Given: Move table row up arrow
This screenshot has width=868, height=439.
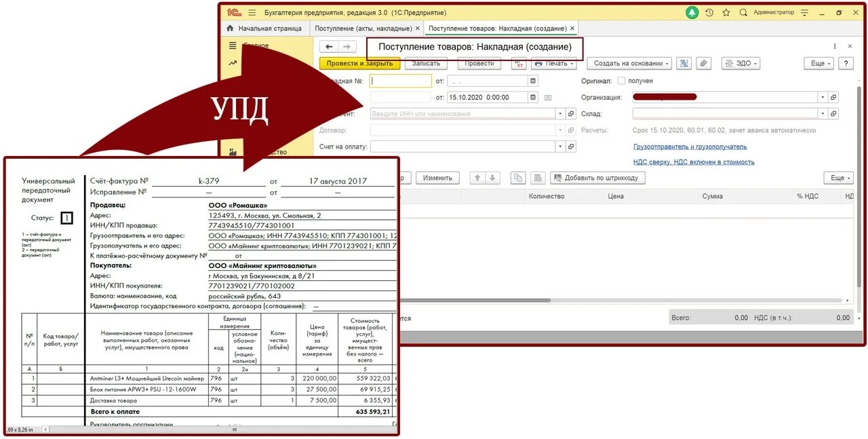Looking at the screenshot, I should (477, 178).
